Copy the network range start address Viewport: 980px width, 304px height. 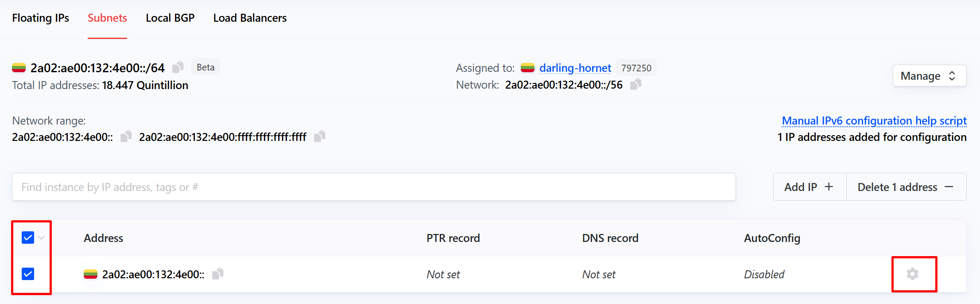(126, 136)
